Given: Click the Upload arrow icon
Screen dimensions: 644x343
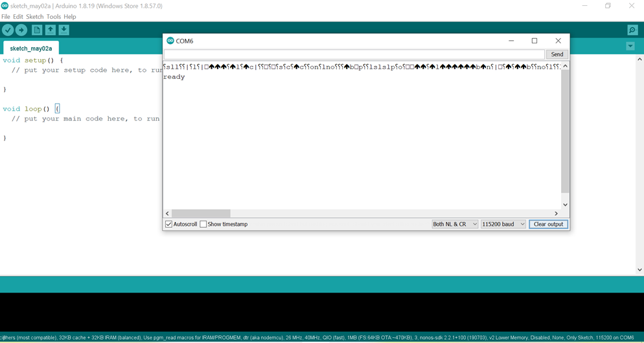Looking at the screenshot, I should pos(21,30).
